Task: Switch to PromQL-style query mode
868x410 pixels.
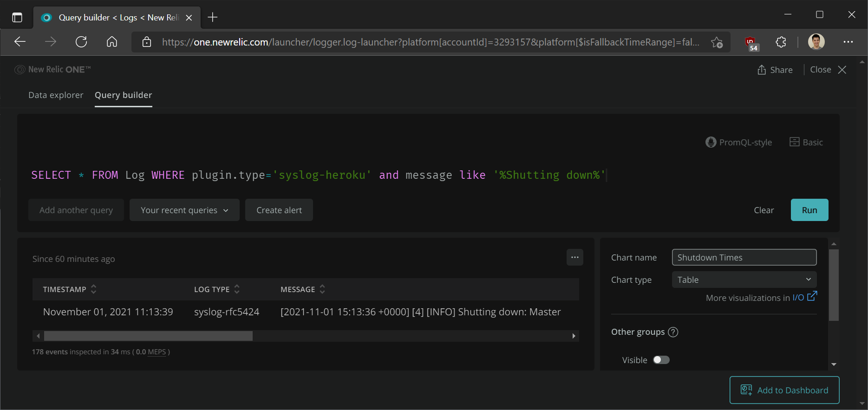Action: pyautogui.click(x=739, y=142)
